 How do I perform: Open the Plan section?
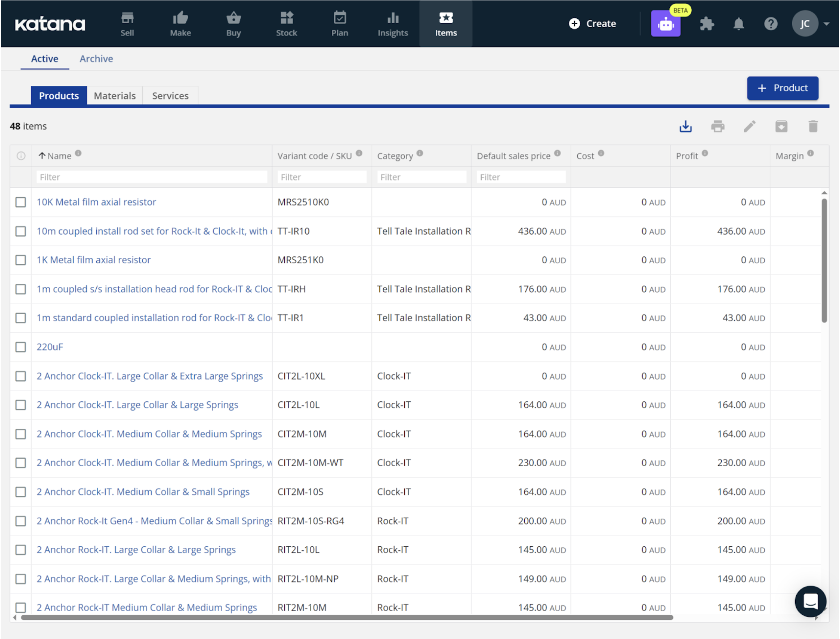tap(340, 24)
